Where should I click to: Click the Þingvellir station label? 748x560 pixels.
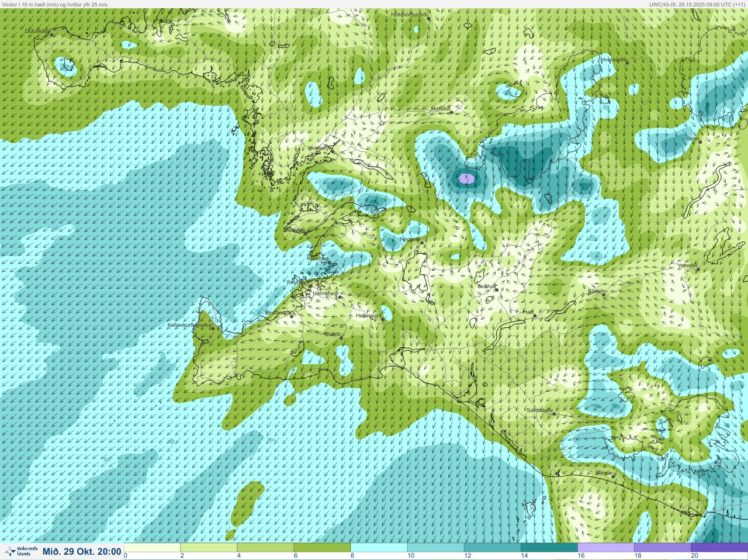(x=409, y=239)
